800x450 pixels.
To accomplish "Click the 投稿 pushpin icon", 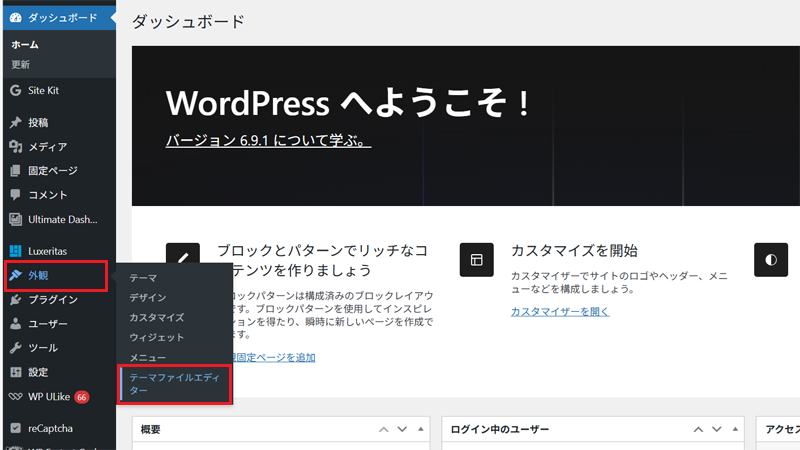I will click(15, 123).
